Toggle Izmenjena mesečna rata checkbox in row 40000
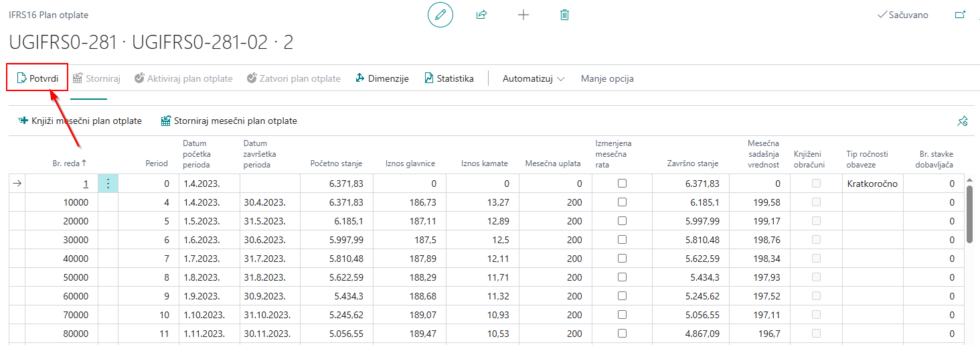980x345 pixels. click(x=622, y=259)
